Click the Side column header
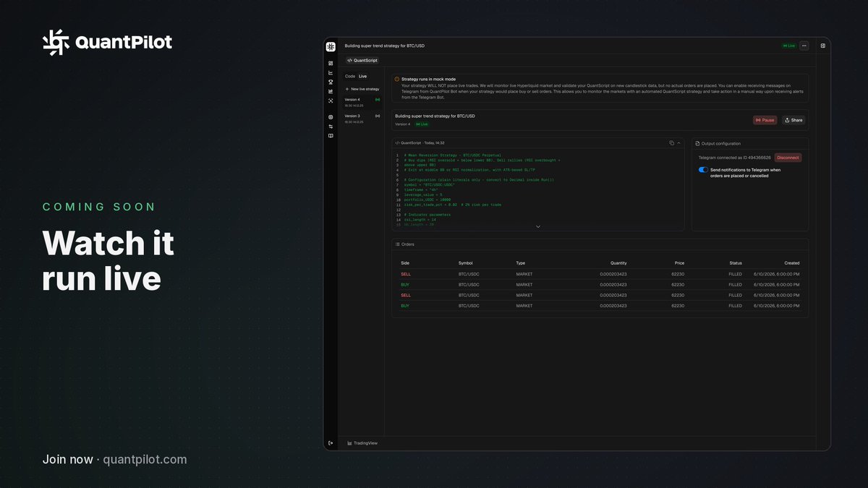 click(x=405, y=263)
